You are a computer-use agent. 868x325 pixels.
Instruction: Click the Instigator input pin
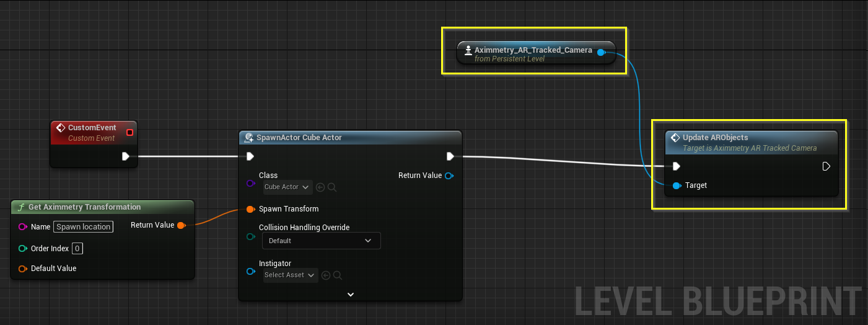coord(250,271)
